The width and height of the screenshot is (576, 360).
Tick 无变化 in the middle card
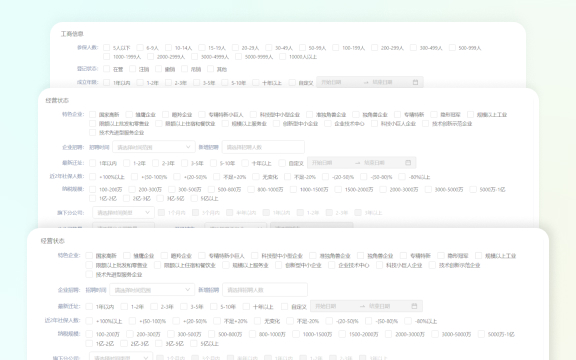point(256,177)
